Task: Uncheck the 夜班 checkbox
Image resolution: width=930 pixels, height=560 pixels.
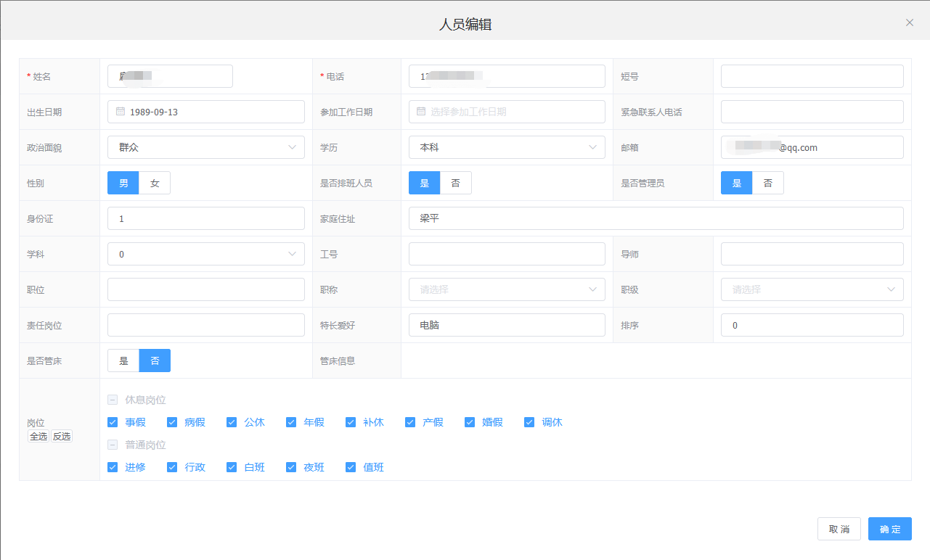Action: click(x=291, y=467)
